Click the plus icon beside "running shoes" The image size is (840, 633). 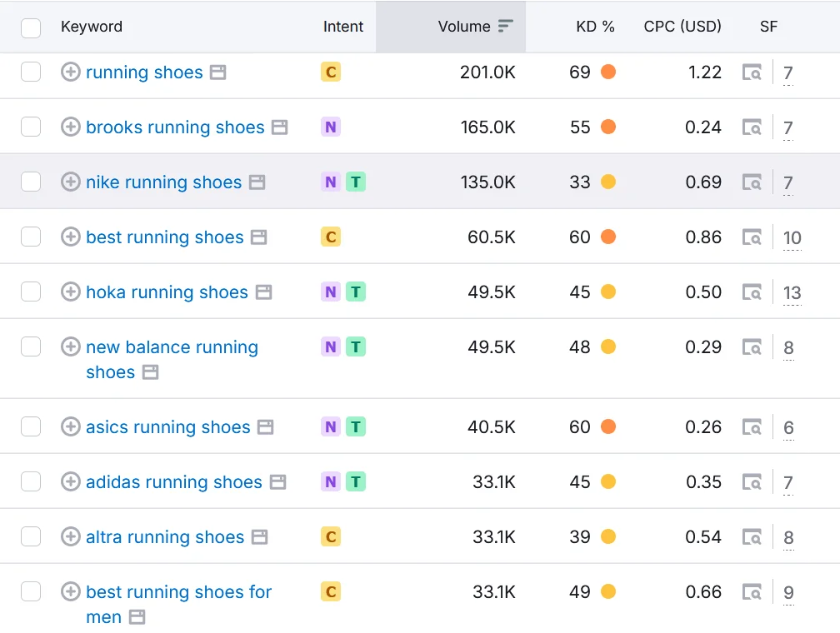coord(70,72)
